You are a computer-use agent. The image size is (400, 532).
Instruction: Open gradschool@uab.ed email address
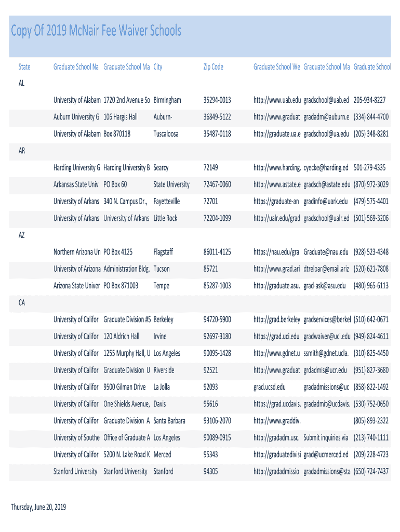click(326, 100)
